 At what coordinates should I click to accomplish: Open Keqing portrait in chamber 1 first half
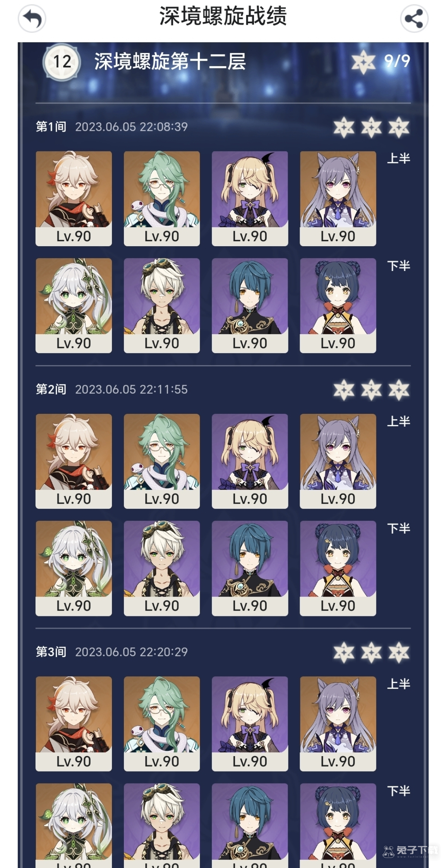click(x=338, y=198)
